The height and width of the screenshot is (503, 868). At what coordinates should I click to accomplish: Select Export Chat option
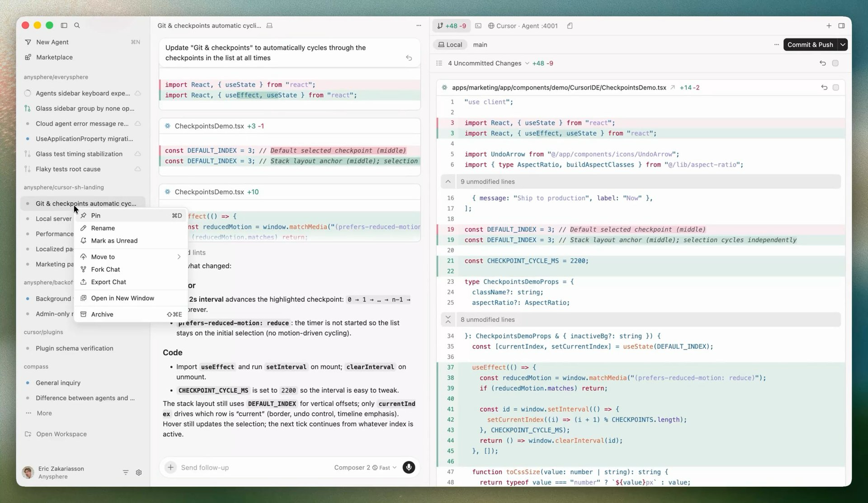tap(131, 282)
